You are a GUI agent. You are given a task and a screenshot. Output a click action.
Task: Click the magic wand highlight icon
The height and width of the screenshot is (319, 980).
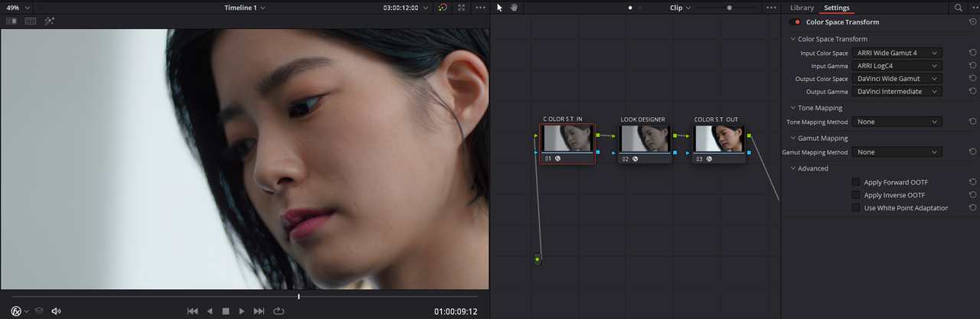pos(50,21)
